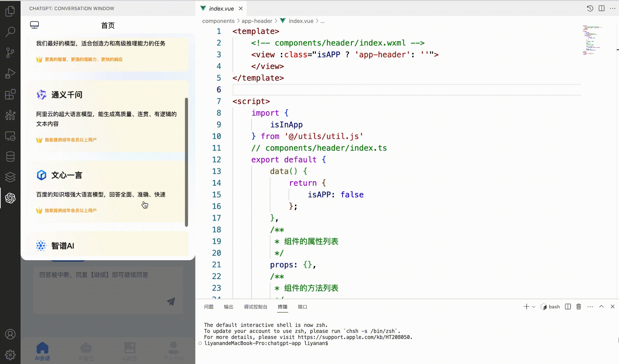Switch to the AI会话 bottom tab
The height and width of the screenshot is (364, 619).
click(x=42, y=351)
